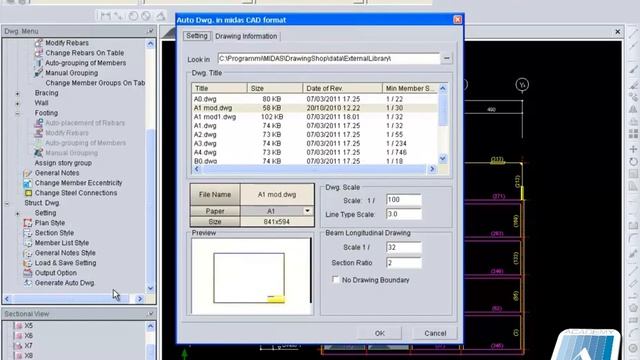Click Dwg. Menu horizontal scroll right arrow

[x=140, y=299]
